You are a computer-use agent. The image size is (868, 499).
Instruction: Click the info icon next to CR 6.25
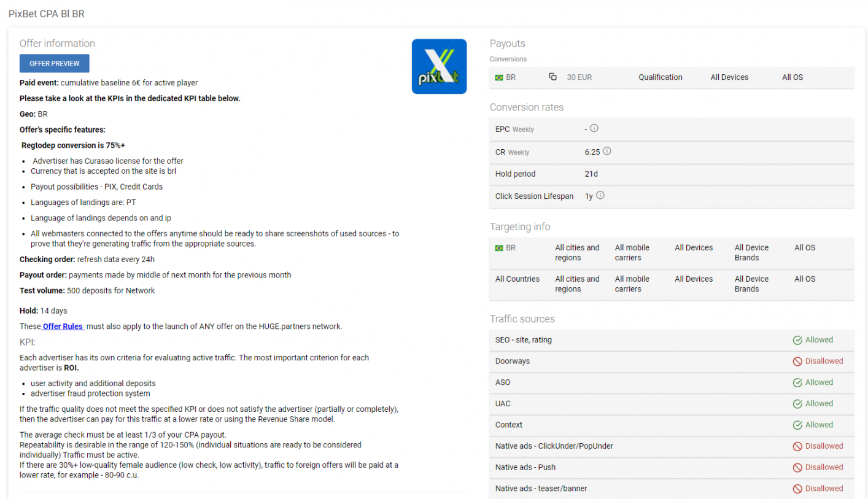coord(607,151)
